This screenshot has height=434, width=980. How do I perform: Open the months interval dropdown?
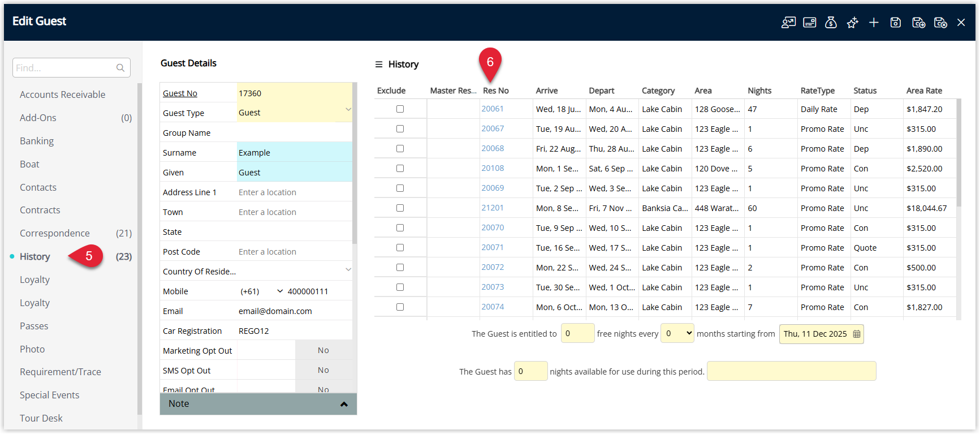(x=677, y=333)
